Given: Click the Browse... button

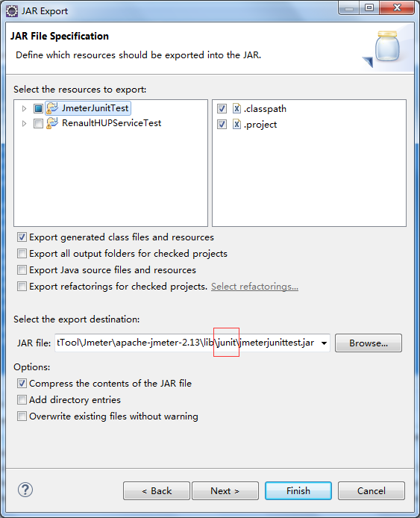Looking at the screenshot, I should click(x=369, y=343).
